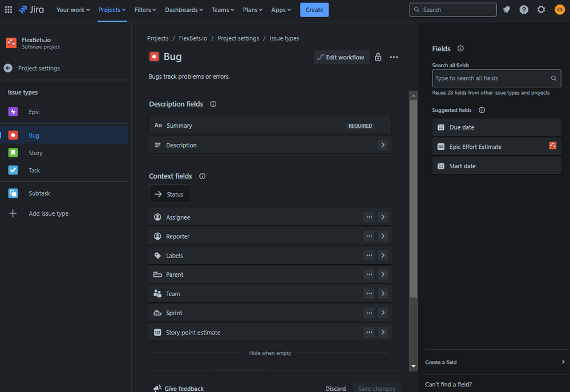
Task: Open more options for Reporter field
Action: 369,236
